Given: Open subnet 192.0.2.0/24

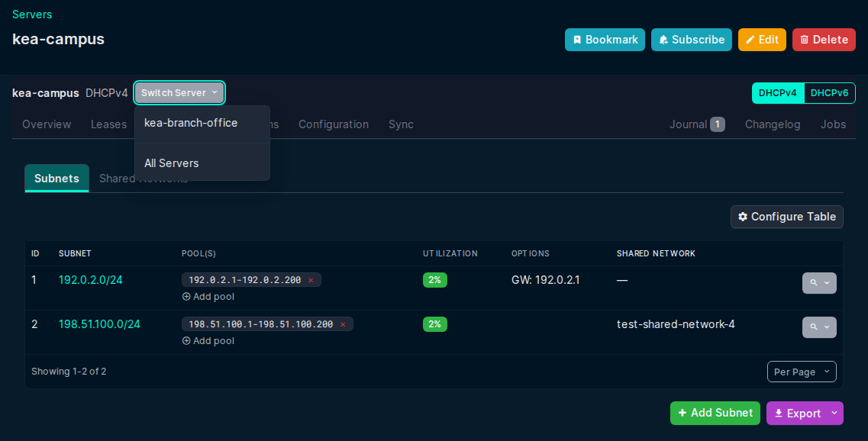Looking at the screenshot, I should [x=90, y=280].
